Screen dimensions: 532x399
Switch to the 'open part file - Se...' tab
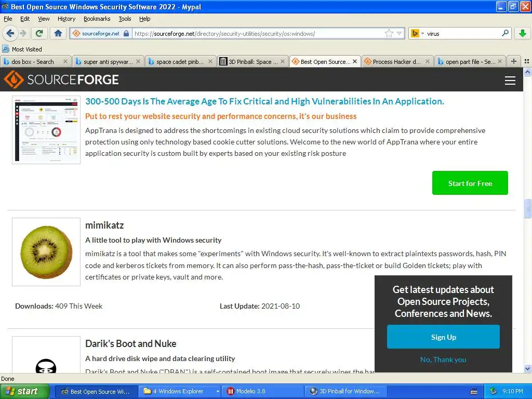470,62
